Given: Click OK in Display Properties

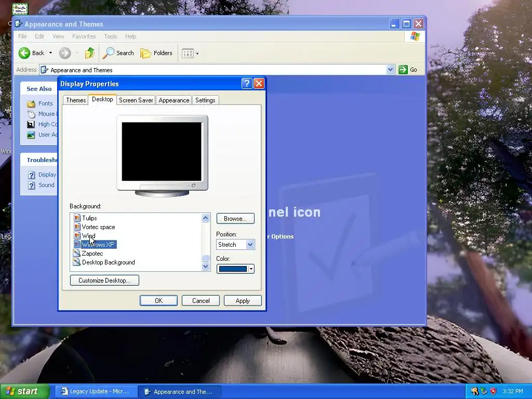Looking at the screenshot, I should [x=159, y=301].
